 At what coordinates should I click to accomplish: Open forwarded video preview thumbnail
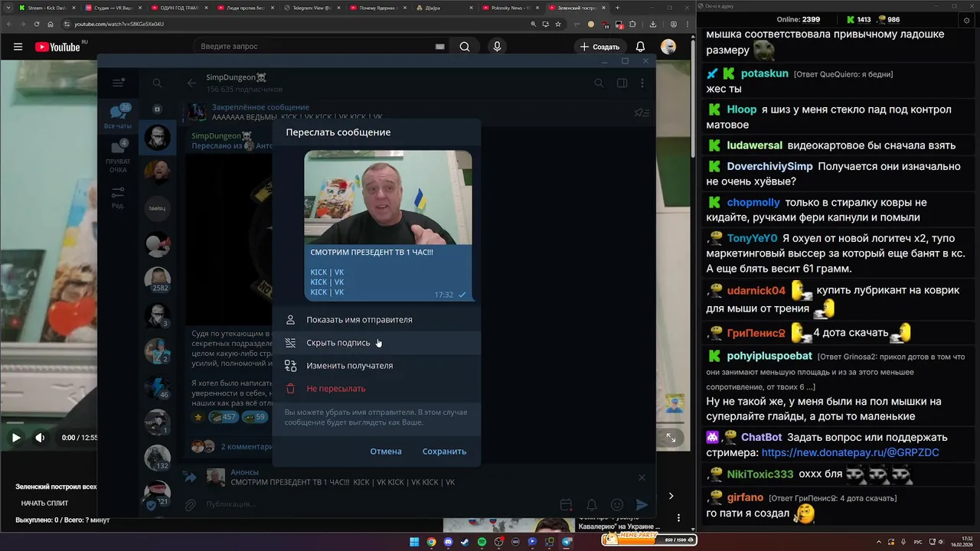point(388,197)
